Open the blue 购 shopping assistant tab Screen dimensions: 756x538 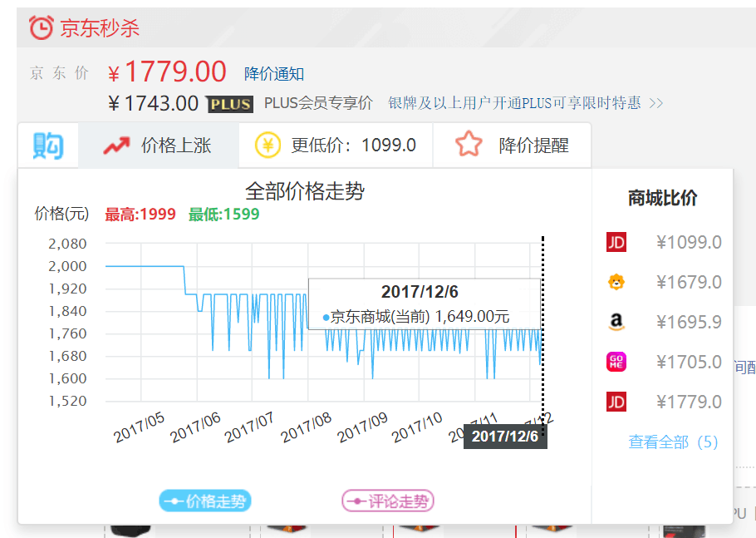(x=48, y=146)
